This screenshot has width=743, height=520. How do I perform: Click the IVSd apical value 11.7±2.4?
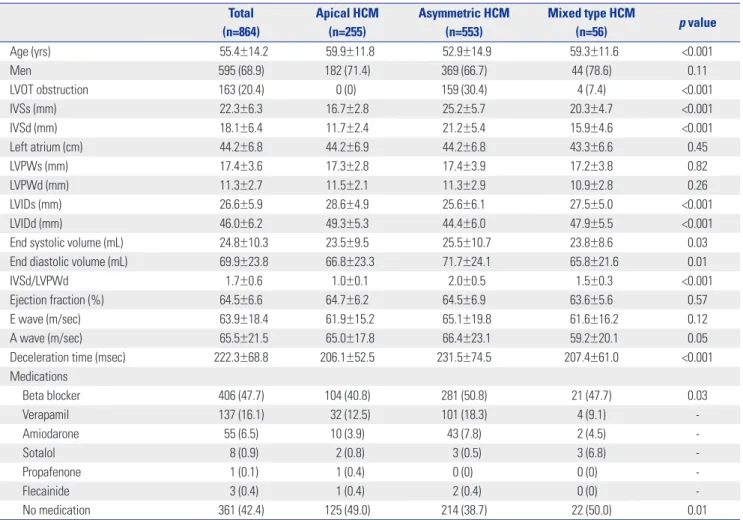[x=347, y=128]
